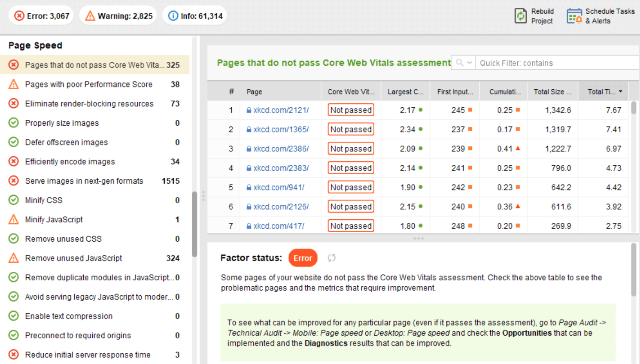Click the Rebuild Project icon
This screenshot has width=640, height=364.
click(x=520, y=16)
